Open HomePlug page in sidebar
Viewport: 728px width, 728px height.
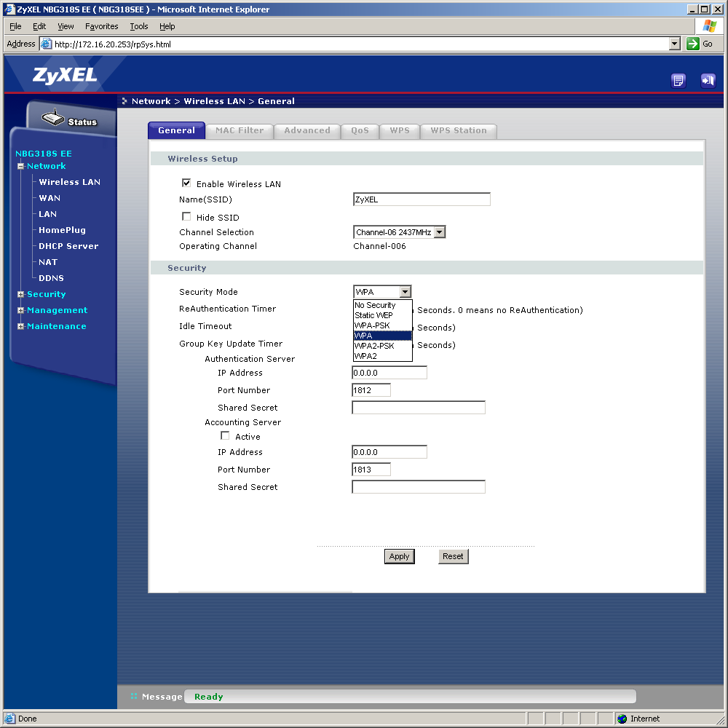click(x=62, y=230)
